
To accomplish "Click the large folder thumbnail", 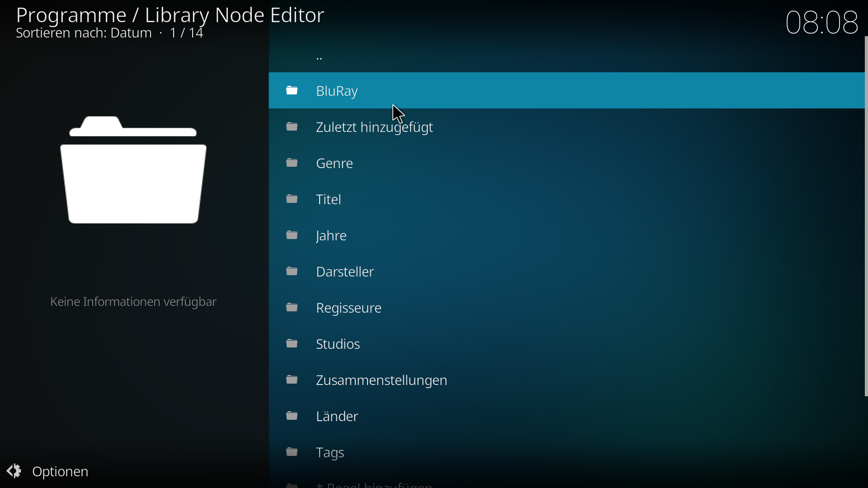I will pos(133,170).
